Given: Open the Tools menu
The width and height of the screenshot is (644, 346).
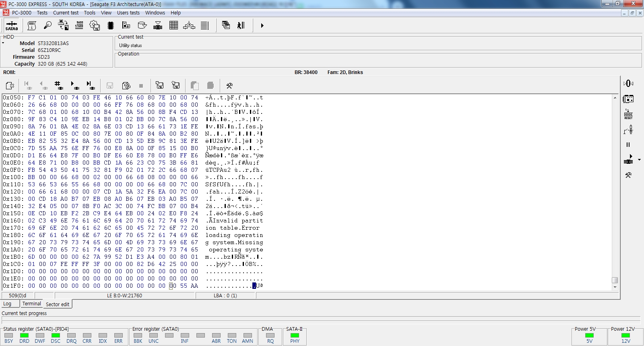Looking at the screenshot, I should tap(90, 12).
